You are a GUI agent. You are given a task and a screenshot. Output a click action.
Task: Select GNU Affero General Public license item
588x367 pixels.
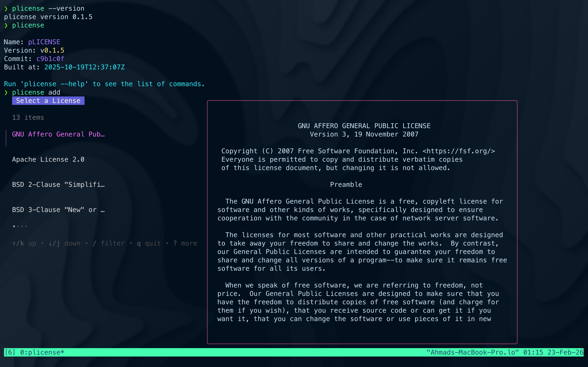point(58,134)
